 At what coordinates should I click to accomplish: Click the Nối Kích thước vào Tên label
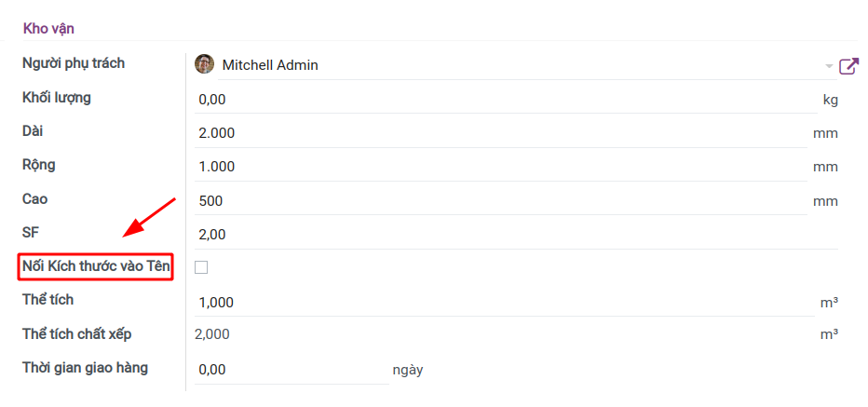pyautogui.click(x=96, y=267)
